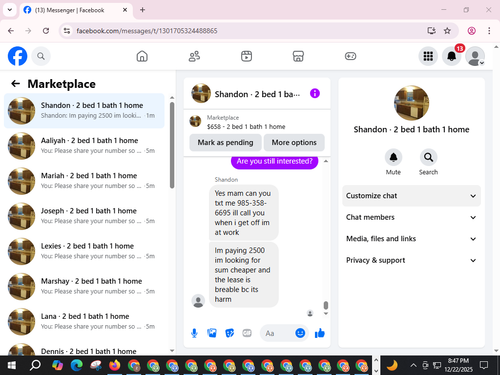Expand Media, files and links section
The image size is (500, 375).
411,239
